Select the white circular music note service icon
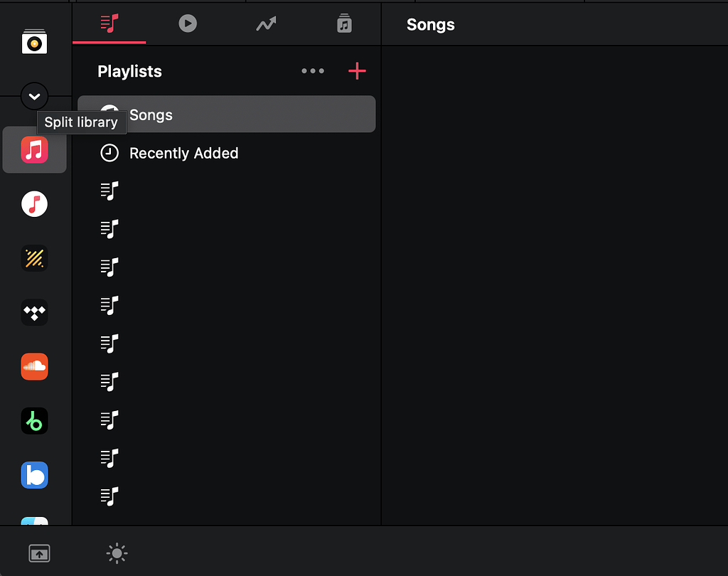Image resolution: width=728 pixels, height=576 pixels. coord(34,204)
